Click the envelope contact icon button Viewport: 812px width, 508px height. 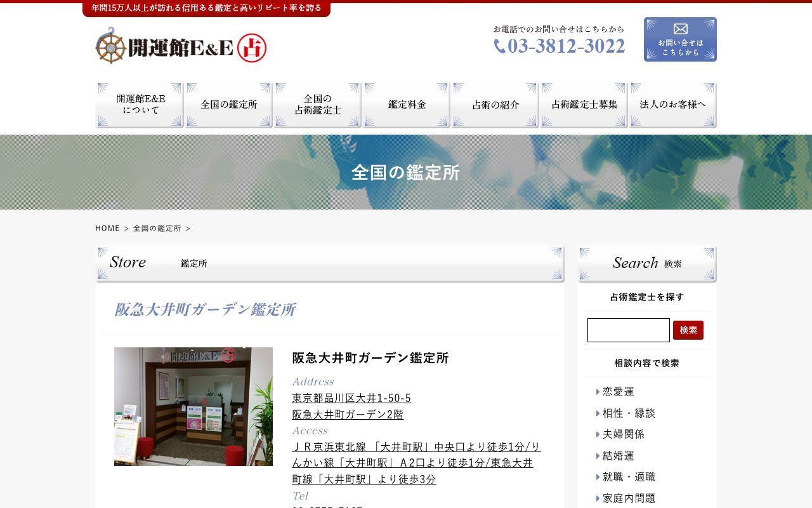pos(680,39)
